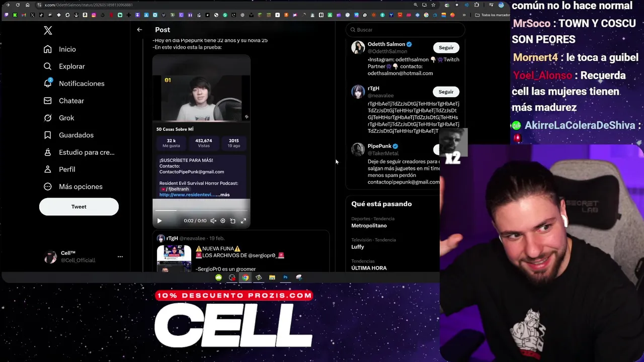Play the embedded video
The image size is (644, 362).
(x=159, y=221)
